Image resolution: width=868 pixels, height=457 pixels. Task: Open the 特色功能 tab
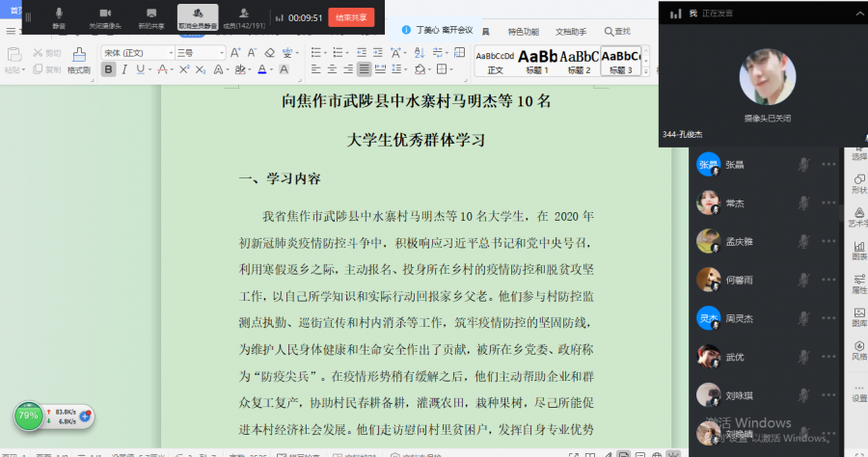523,32
